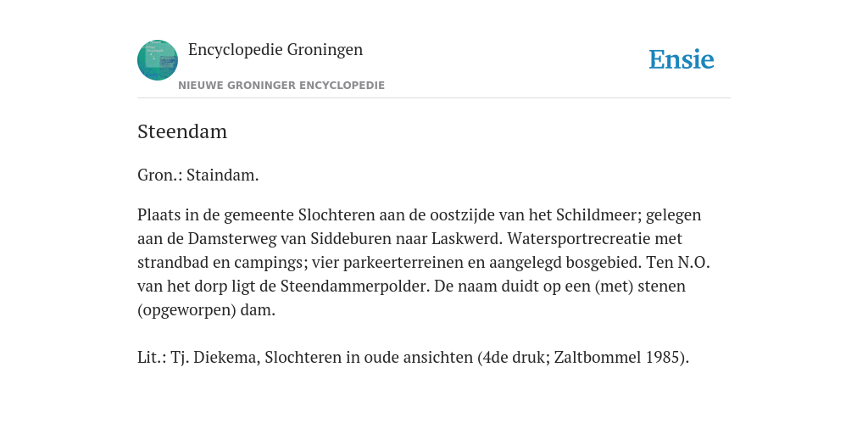Screen dimensions: 868x434
Task: Open the Ensie logo link
Action: click(682, 59)
